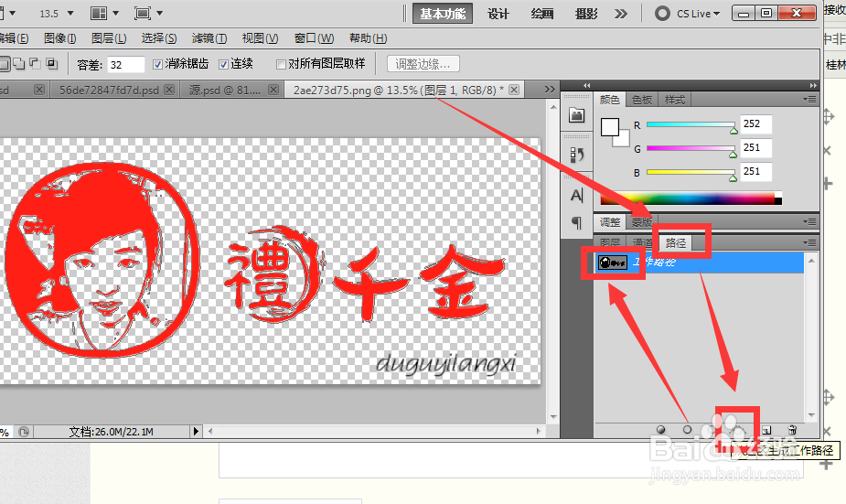Open the 视图(V) menu

coord(260,38)
